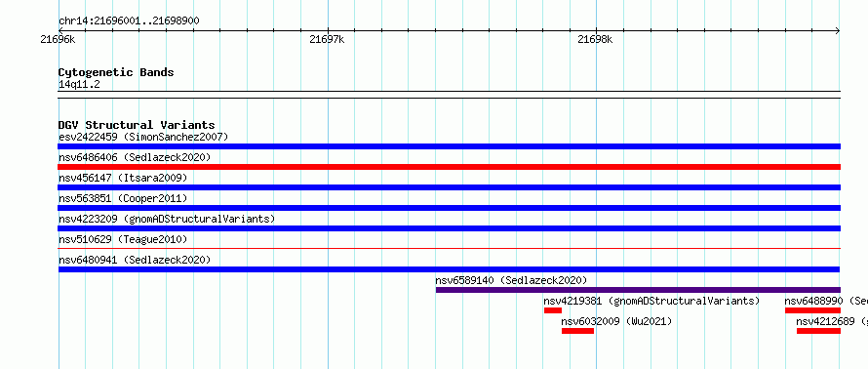The image size is (868, 369).
Task: Click the Cytogenetic Bands track title
Action: point(116,72)
